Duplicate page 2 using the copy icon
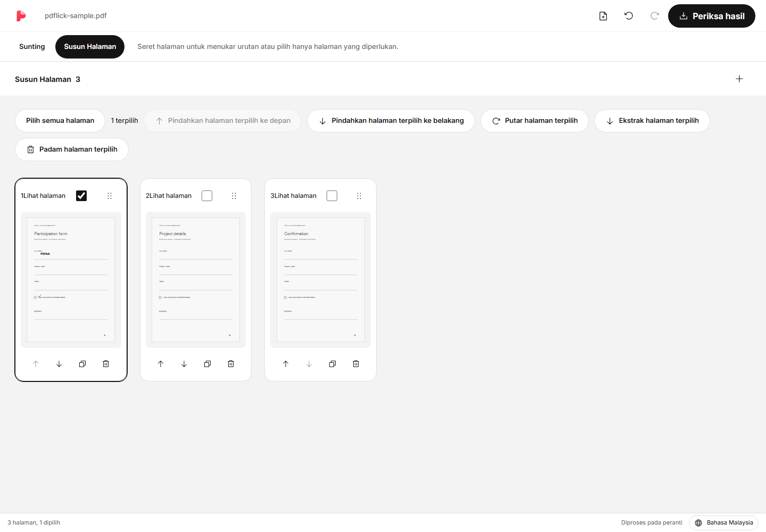 (x=207, y=364)
